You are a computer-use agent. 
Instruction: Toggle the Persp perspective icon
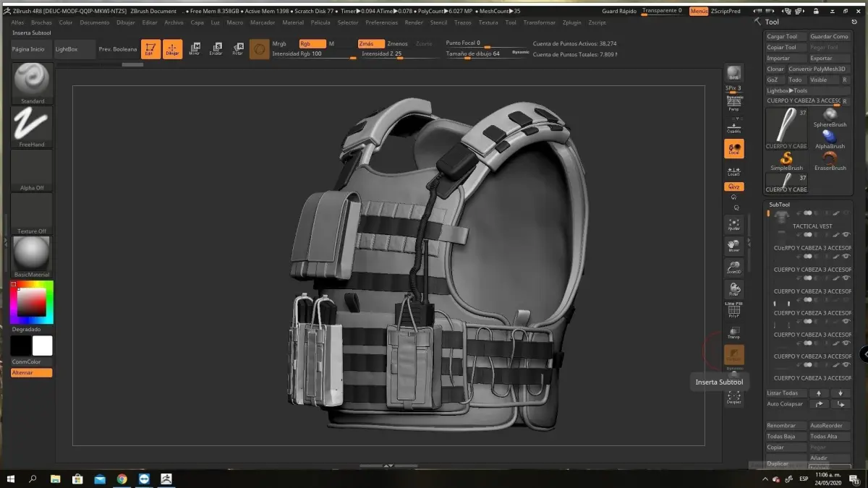click(733, 103)
